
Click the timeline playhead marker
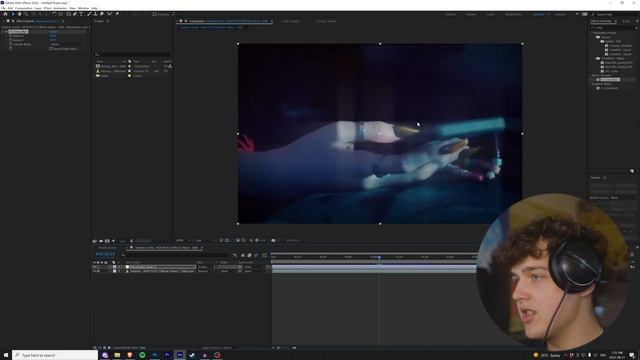pyautogui.click(x=379, y=257)
